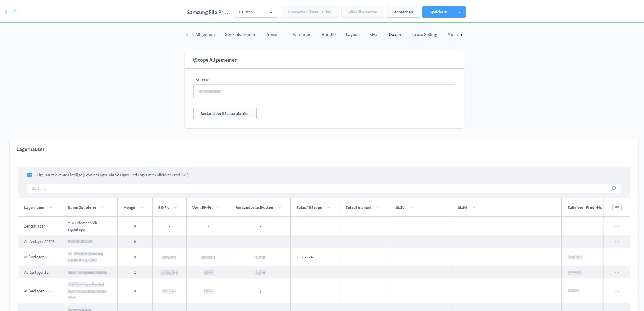Open the Menge column options
This screenshot has width=644, height=311.
142,208
